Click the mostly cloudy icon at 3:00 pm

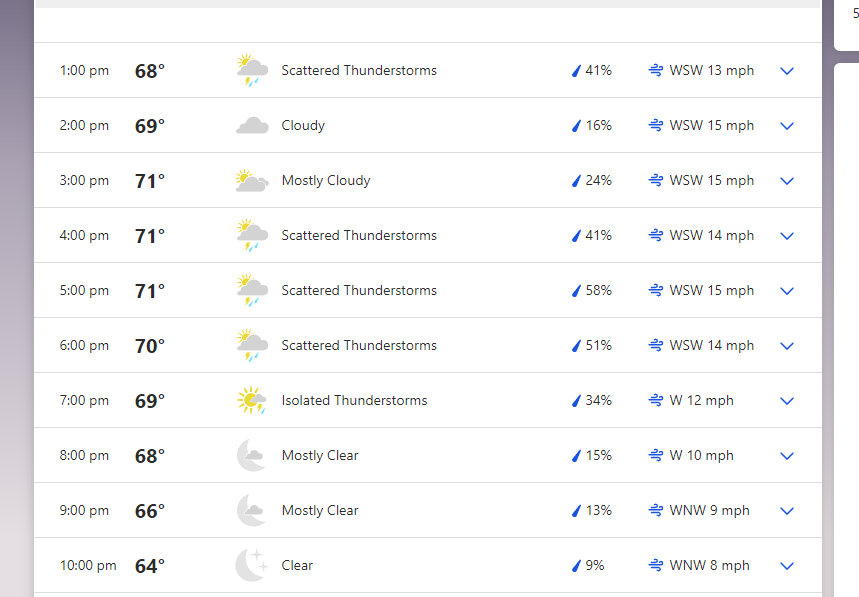[x=252, y=180]
